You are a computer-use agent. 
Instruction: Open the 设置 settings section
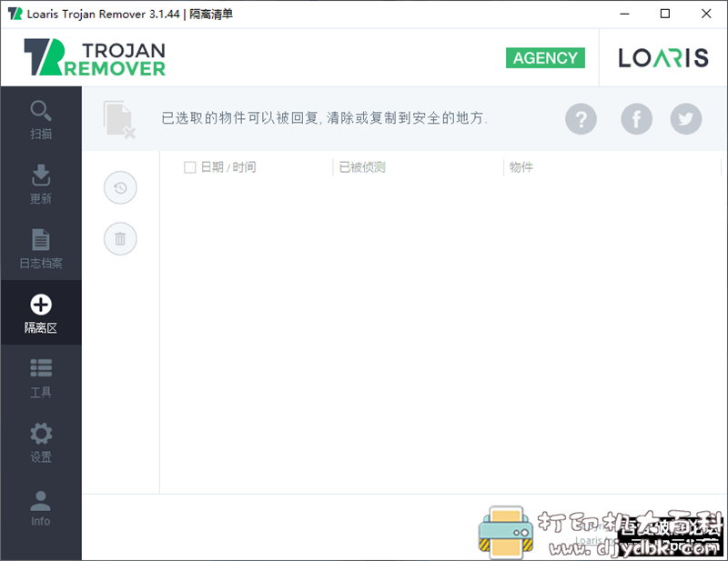[x=41, y=442]
